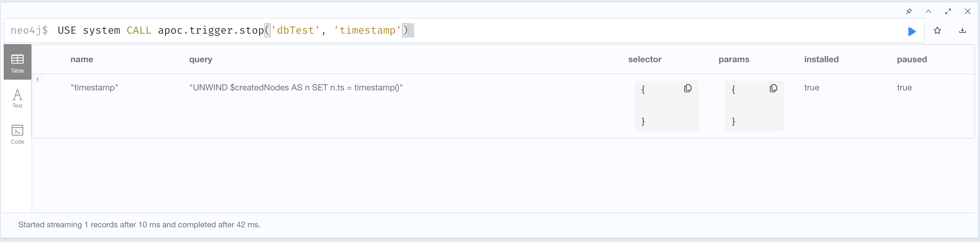Click the paused column header
Screen dimensions: 980x242
tap(912, 60)
